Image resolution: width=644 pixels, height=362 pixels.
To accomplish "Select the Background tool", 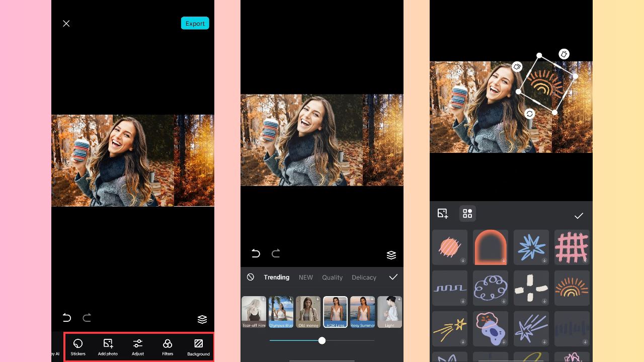I will pyautogui.click(x=198, y=347).
